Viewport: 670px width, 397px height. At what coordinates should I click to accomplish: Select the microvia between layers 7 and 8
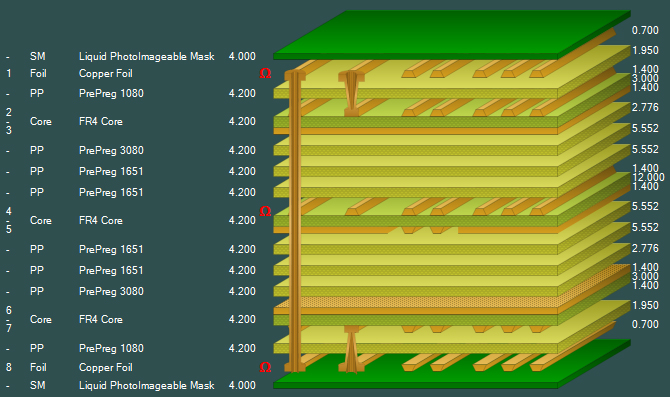coord(351,349)
